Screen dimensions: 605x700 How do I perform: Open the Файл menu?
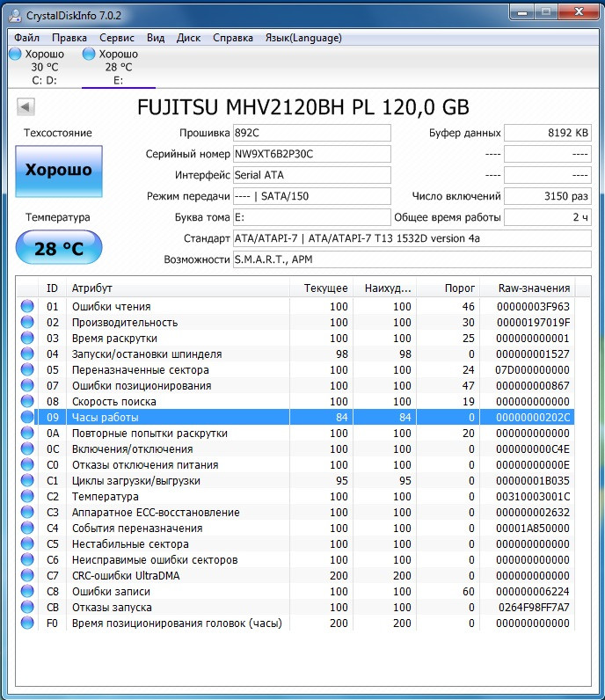[26, 38]
